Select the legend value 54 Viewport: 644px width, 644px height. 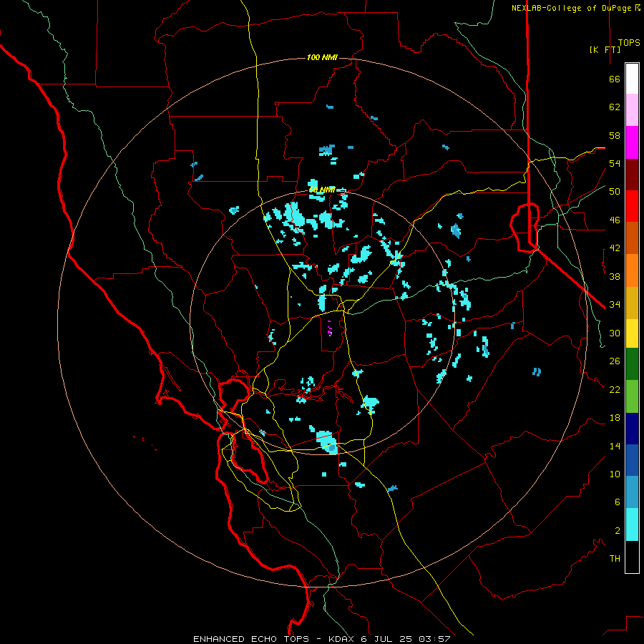pyautogui.click(x=615, y=163)
